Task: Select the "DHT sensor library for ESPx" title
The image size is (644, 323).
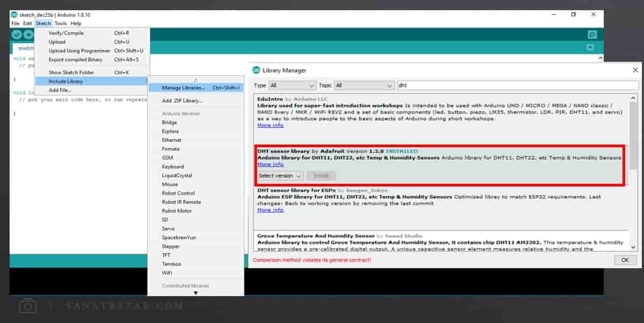Action: pyautogui.click(x=297, y=191)
